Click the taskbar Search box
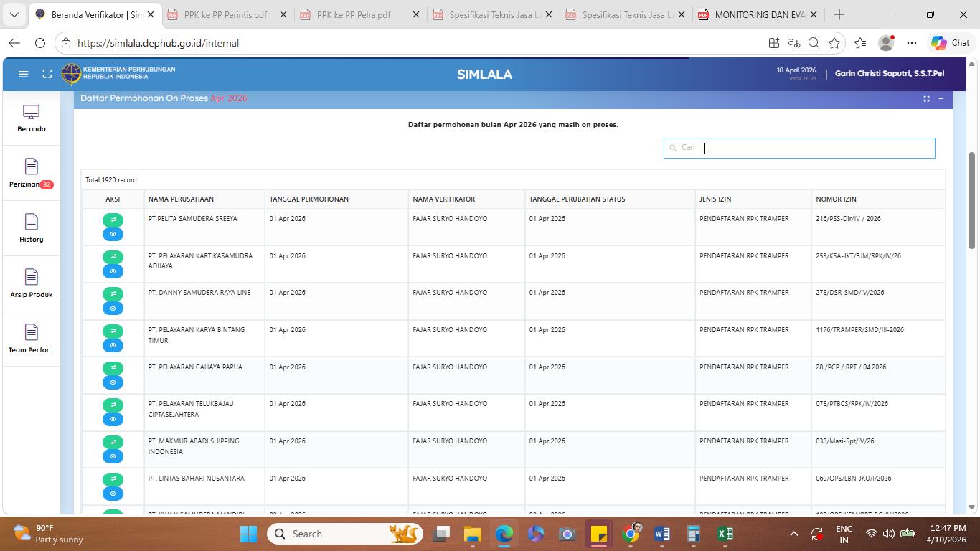This screenshot has height=551, width=980. tap(345, 534)
